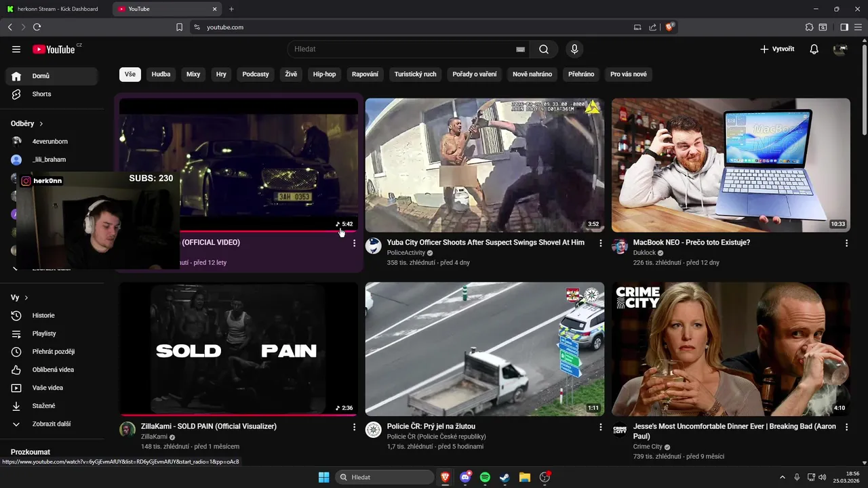Reload the page with browser refresh button
This screenshot has width=868, height=488.
(37, 27)
